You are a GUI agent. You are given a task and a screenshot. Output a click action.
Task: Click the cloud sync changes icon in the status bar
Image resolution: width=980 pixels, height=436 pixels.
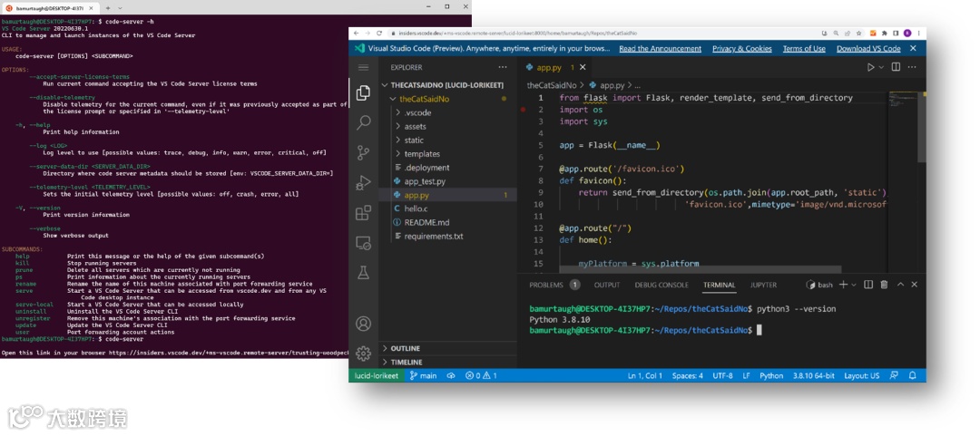[451, 375]
